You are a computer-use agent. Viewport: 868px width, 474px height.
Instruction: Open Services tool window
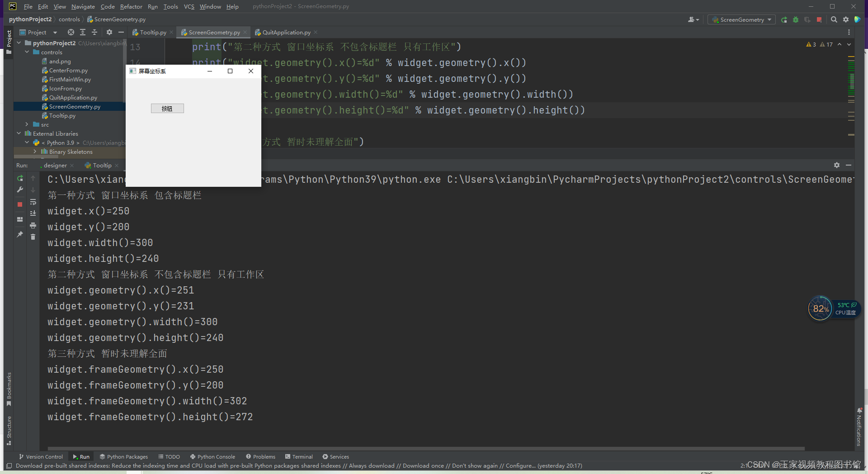335,457
